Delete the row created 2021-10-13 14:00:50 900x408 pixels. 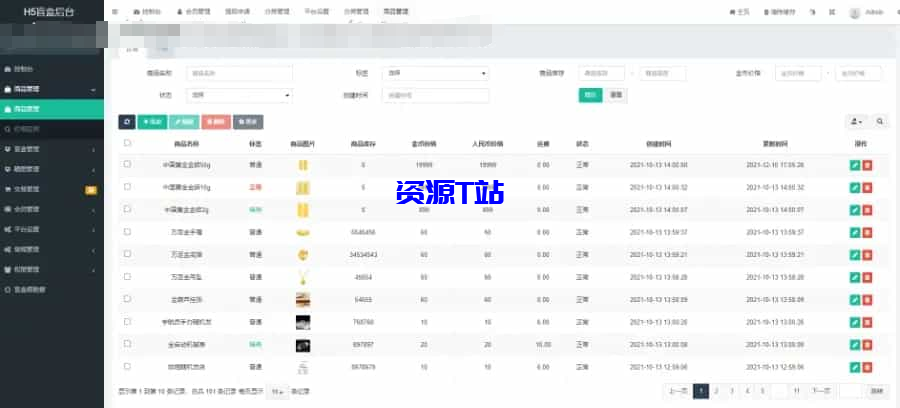click(867, 165)
